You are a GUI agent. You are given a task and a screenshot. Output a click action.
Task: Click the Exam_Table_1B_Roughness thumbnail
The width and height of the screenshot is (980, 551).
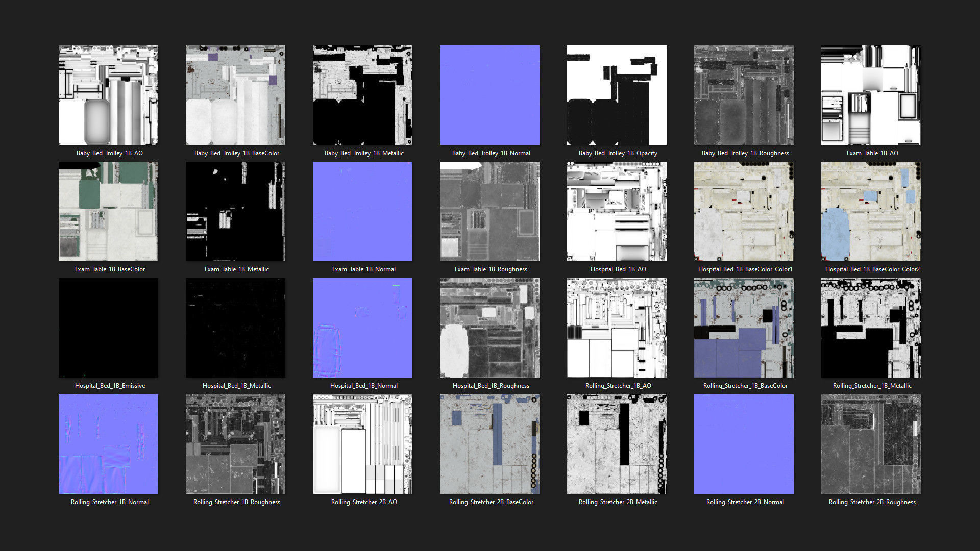click(489, 211)
